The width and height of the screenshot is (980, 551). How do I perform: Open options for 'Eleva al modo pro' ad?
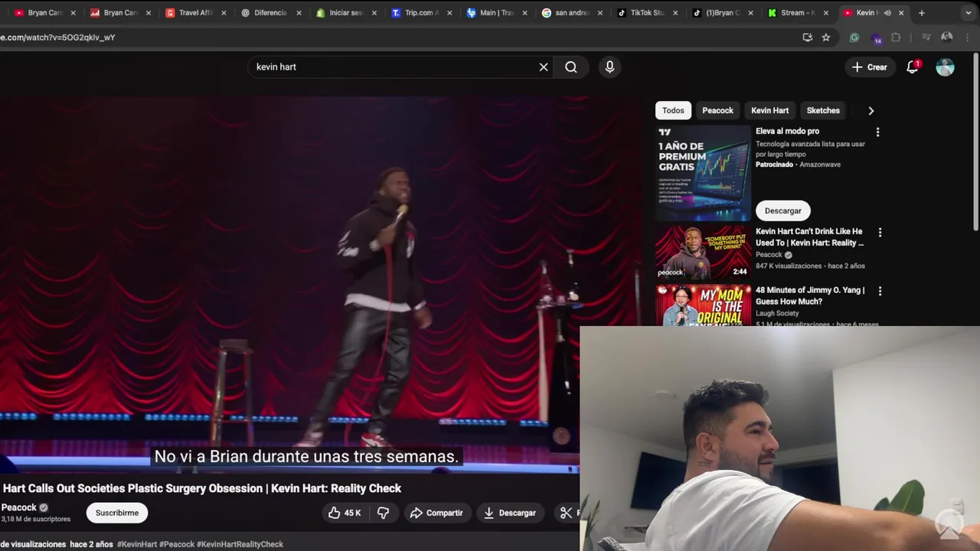click(x=877, y=132)
